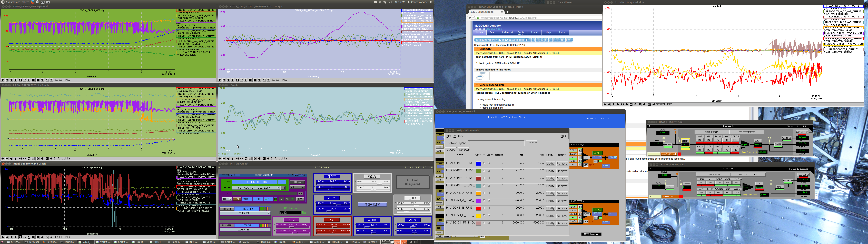Open REQUEST dropdown SET_SUS_FOR_FULL_LOCK

[256, 188]
